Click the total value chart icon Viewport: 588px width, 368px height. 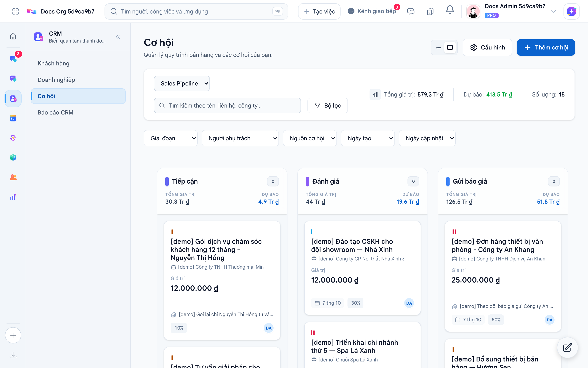[x=375, y=94]
